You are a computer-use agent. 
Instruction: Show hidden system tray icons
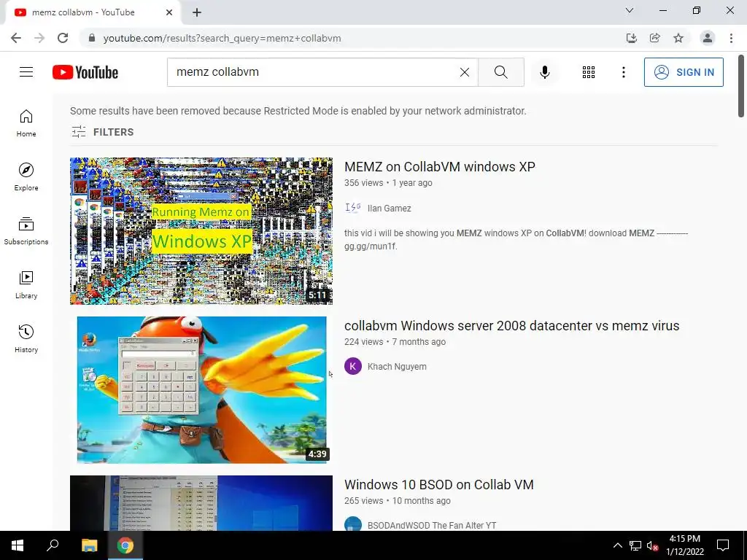[617, 545]
